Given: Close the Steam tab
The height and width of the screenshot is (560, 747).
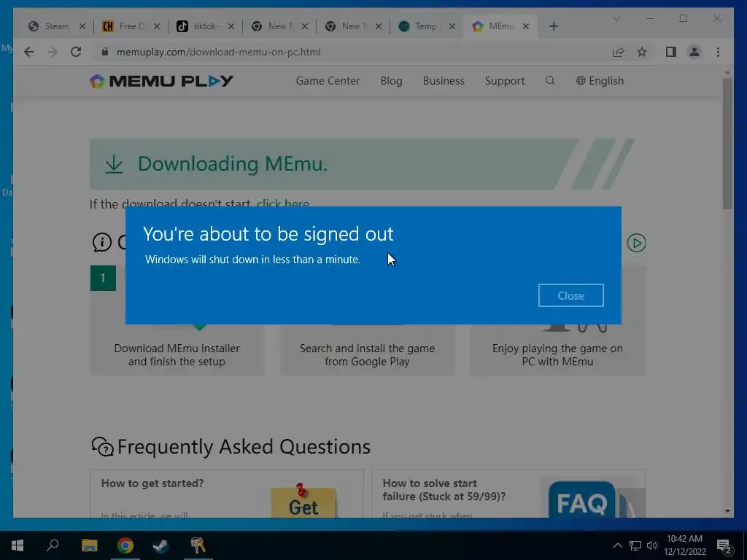Looking at the screenshot, I should click(x=82, y=26).
